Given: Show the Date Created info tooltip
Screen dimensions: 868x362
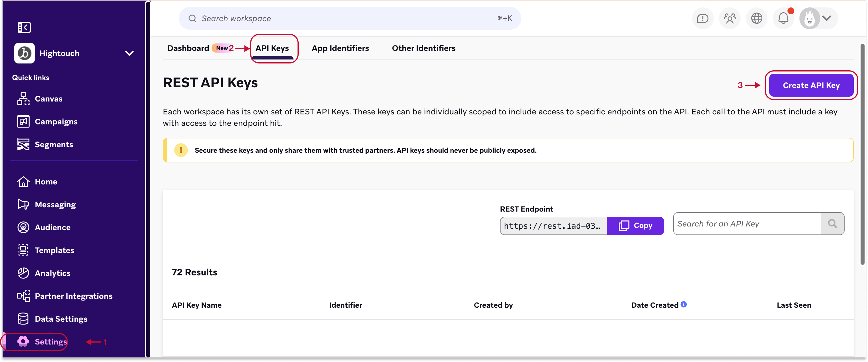Looking at the screenshot, I should pyautogui.click(x=683, y=304).
